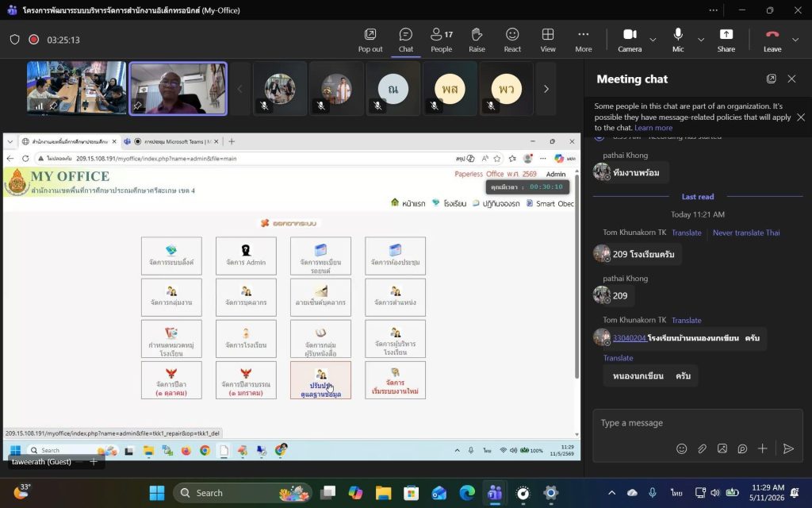Image resolution: width=812 pixels, height=508 pixels.
Task: Open File Explorer from the taskbar
Action: (383, 492)
